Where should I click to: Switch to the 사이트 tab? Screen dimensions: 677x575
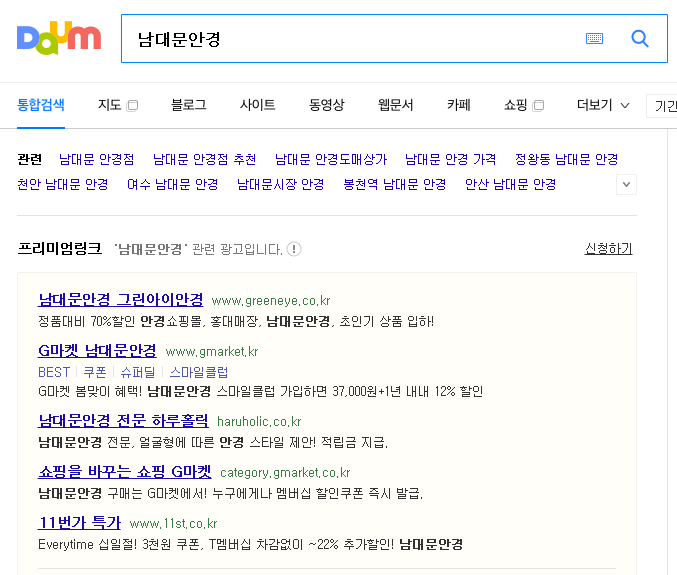coord(257,105)
